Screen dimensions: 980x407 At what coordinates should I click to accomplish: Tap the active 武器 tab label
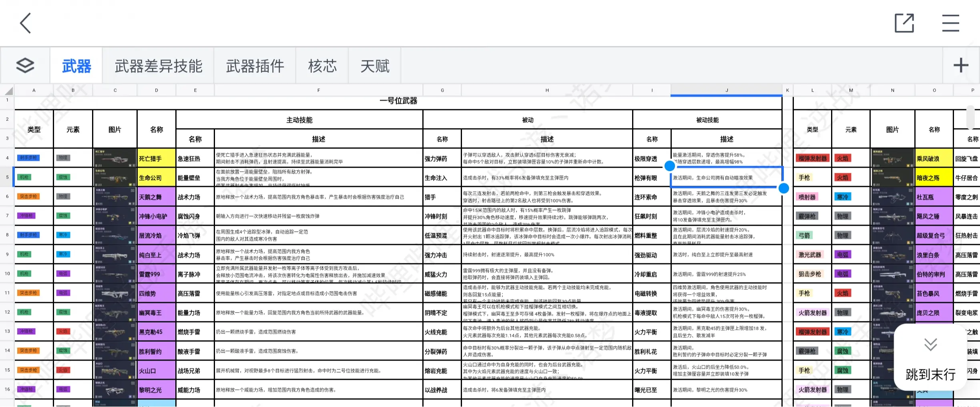pos(76,66)
